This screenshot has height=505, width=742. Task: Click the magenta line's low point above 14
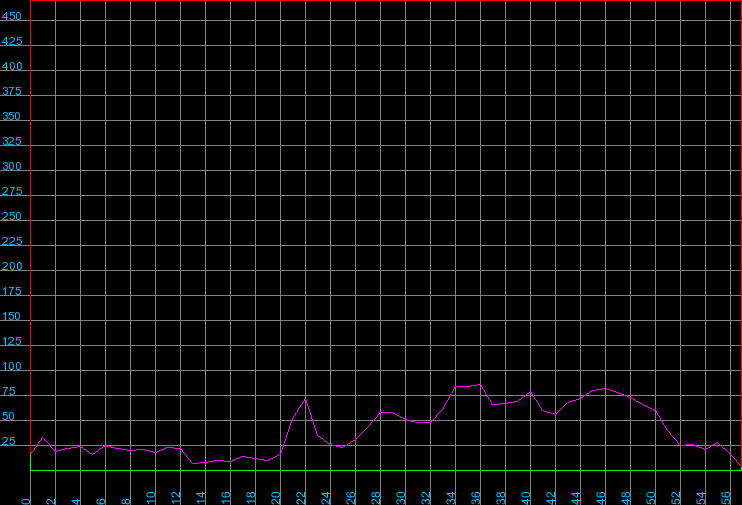click(x=193, y=463)
